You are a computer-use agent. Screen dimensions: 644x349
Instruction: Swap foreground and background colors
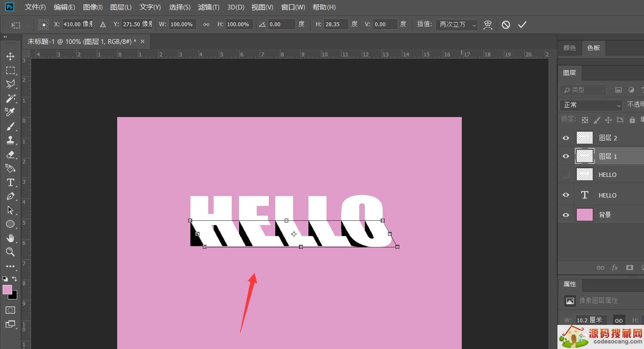pyautogui.click(x=15, y=279)
